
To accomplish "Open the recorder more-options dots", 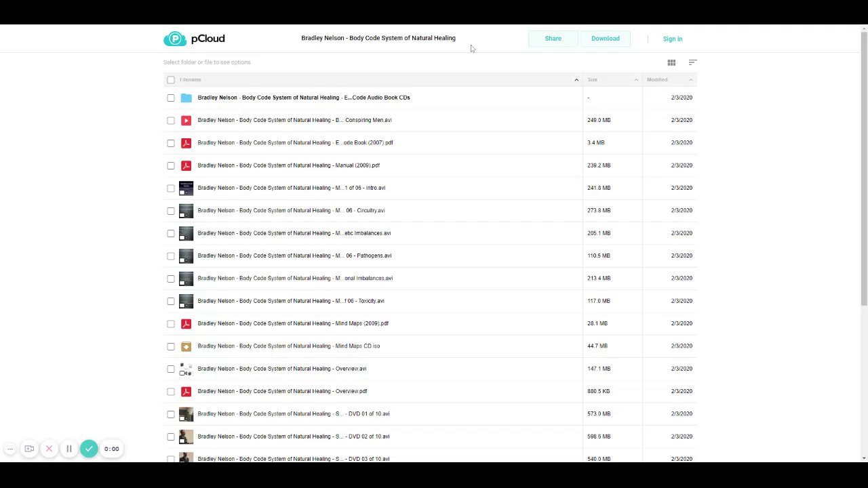I will (10, 449).
